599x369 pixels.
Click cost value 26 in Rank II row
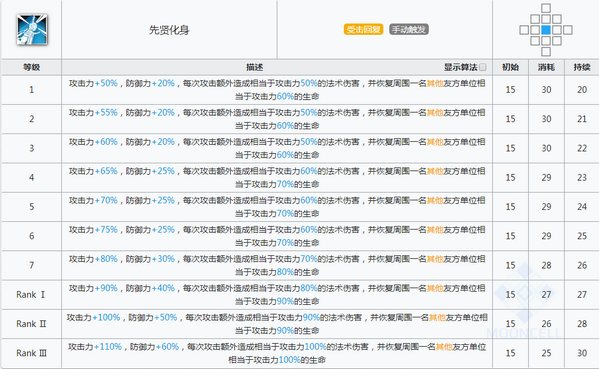546,324
